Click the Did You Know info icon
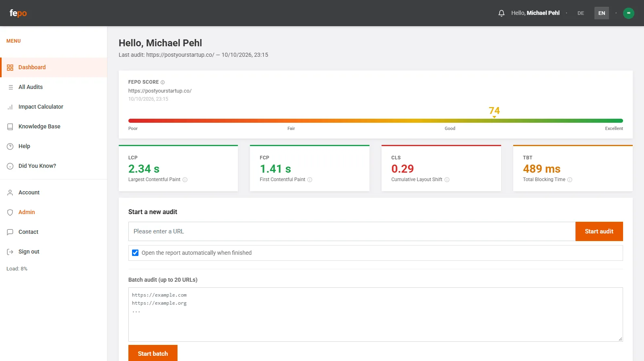644x361 pixels. pyautogui.click(x=10, y=166)
